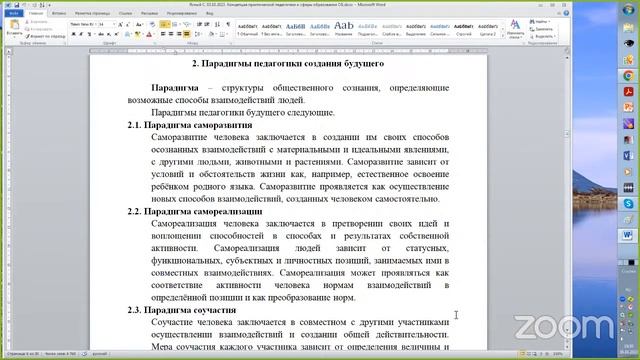Image resolution: width=640 pixels, height=360 pixels.
Task: Switch to the Review (Рецензирование) tab
Action: (182, 13)
